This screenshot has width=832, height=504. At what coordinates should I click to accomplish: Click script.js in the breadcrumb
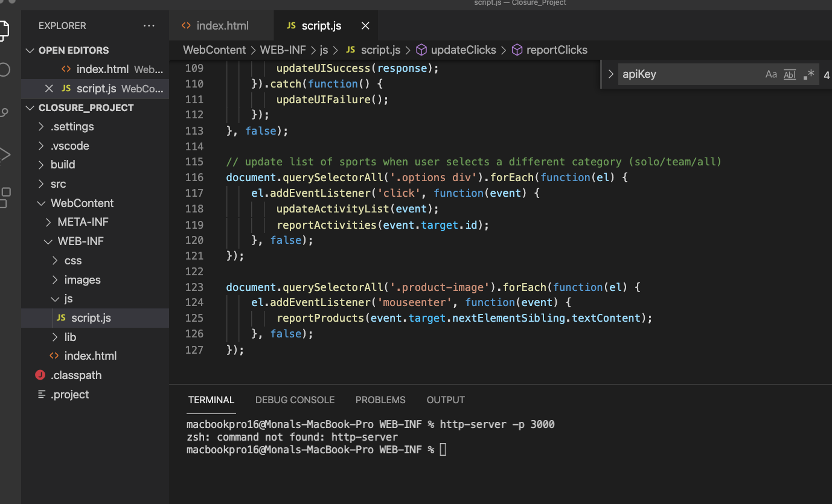point(380,50)
